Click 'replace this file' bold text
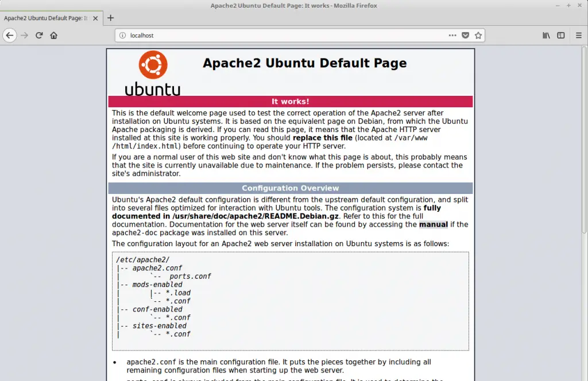The width and height of the screenshot is (588, 381). (x=323, y=138)
